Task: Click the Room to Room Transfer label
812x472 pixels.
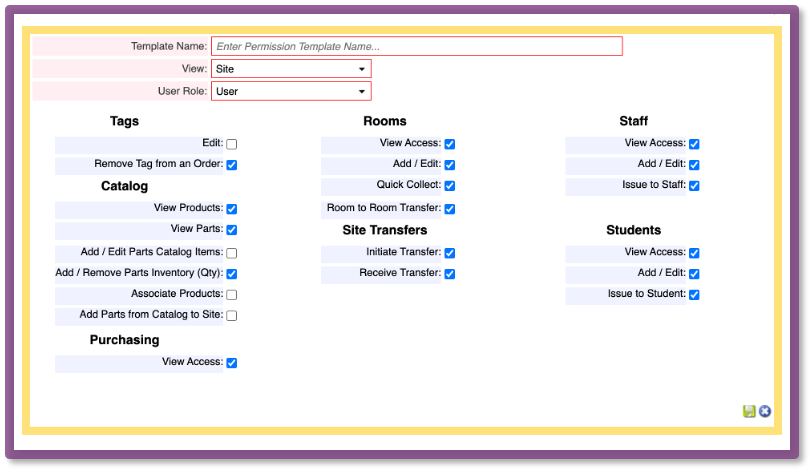Action: pyautogui.click(x=384, y=208)
